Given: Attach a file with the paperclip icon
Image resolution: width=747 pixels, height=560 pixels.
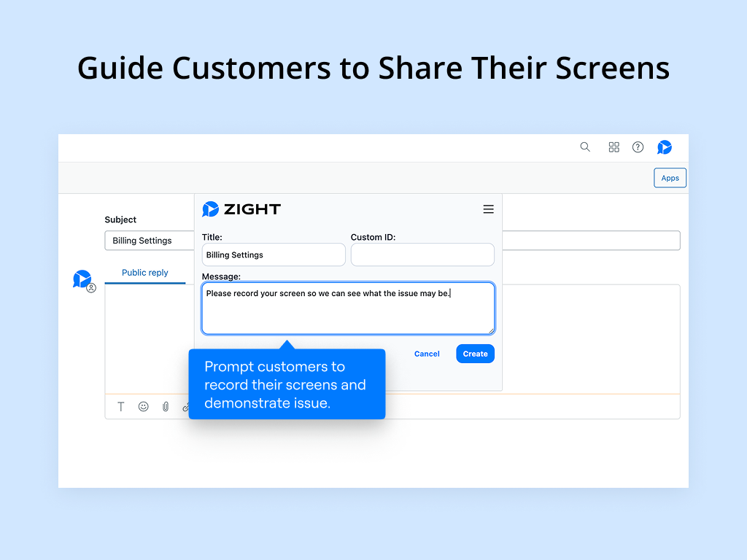Looking at the screenshot, I should (166, 406).
